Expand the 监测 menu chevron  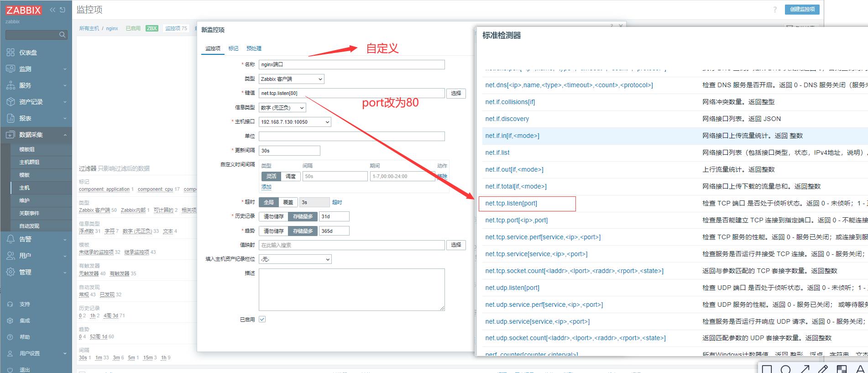[65, 69]
